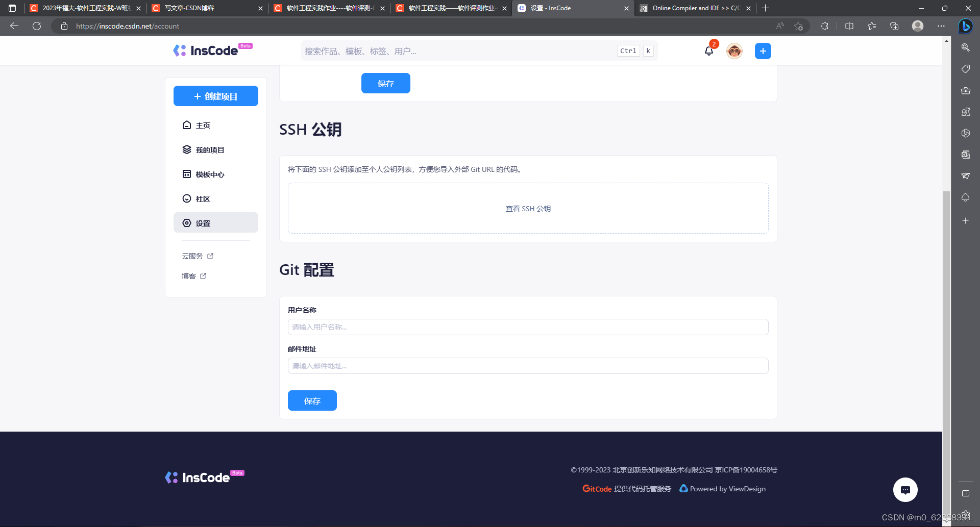Click 查看 SSH 公钥
The width and height of the screenshot is (980, 527).
527,208
